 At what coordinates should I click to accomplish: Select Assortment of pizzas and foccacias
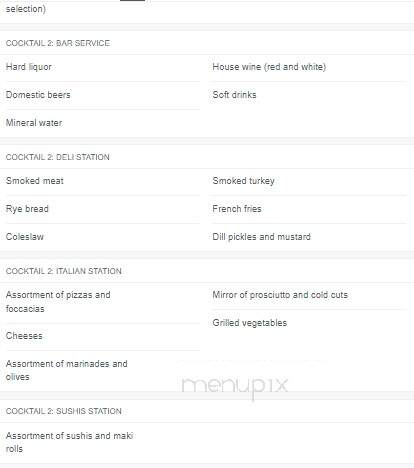[x=58, y=302]
